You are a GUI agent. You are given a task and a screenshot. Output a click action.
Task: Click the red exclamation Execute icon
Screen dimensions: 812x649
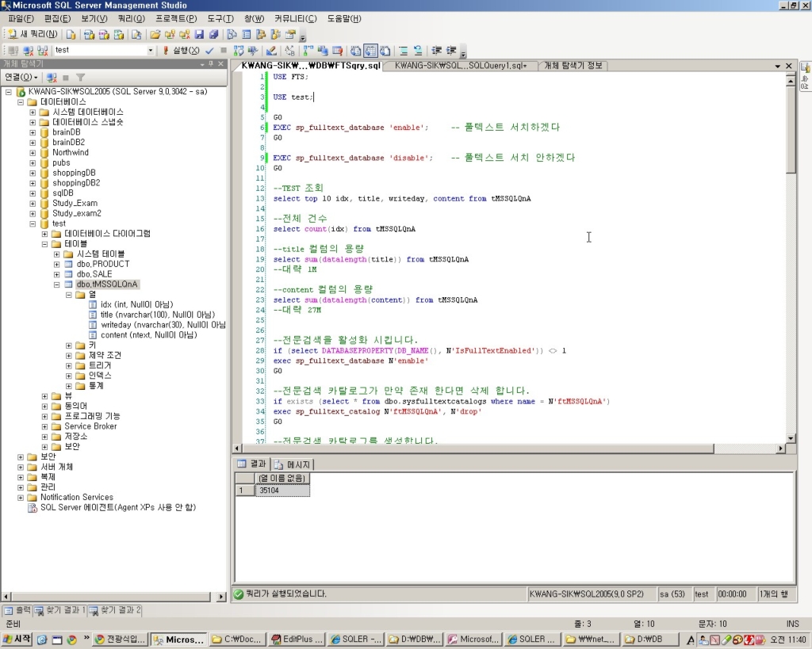point(166,50)
